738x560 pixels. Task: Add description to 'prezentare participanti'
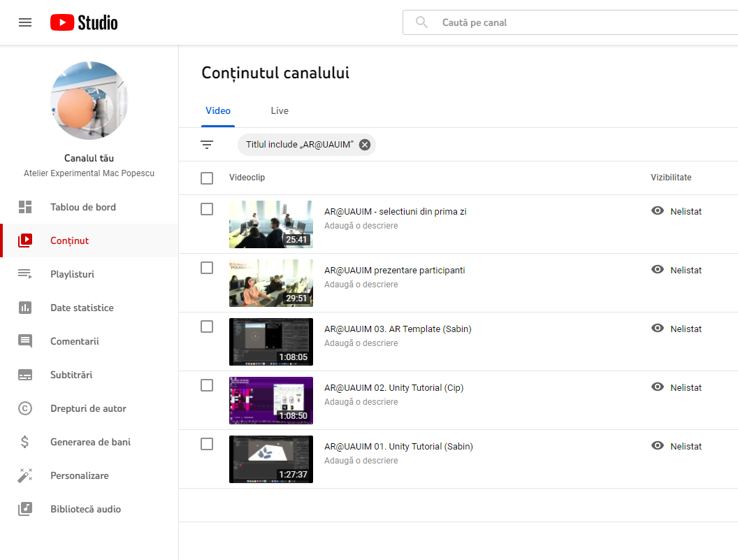pos(361,285)
